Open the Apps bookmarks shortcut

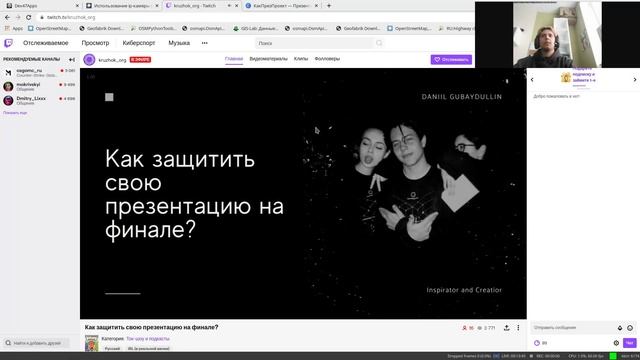[x=13, y=29]
